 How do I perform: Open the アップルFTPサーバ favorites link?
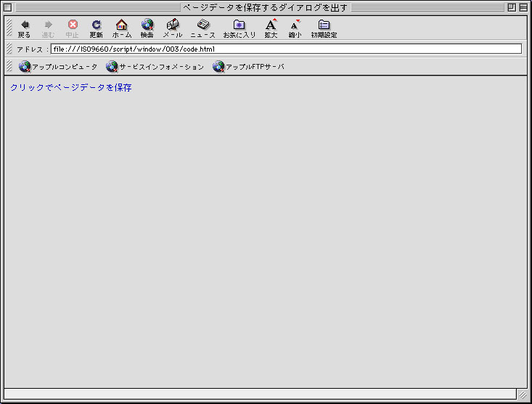click(x=248, y=67)
